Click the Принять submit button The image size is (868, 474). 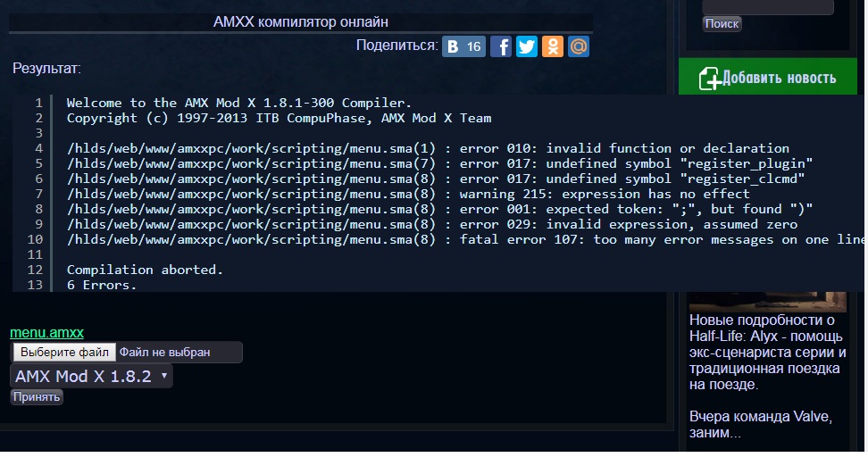click(x=37, y=397)
